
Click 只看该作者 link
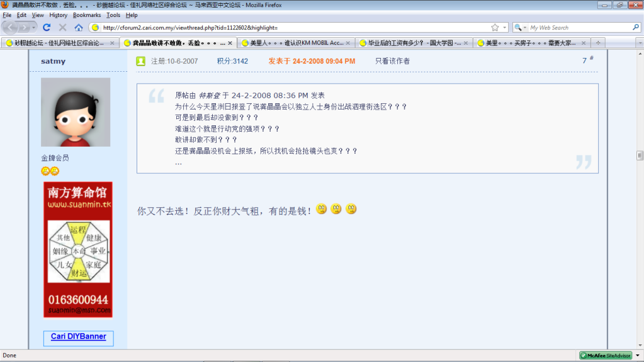392,61
